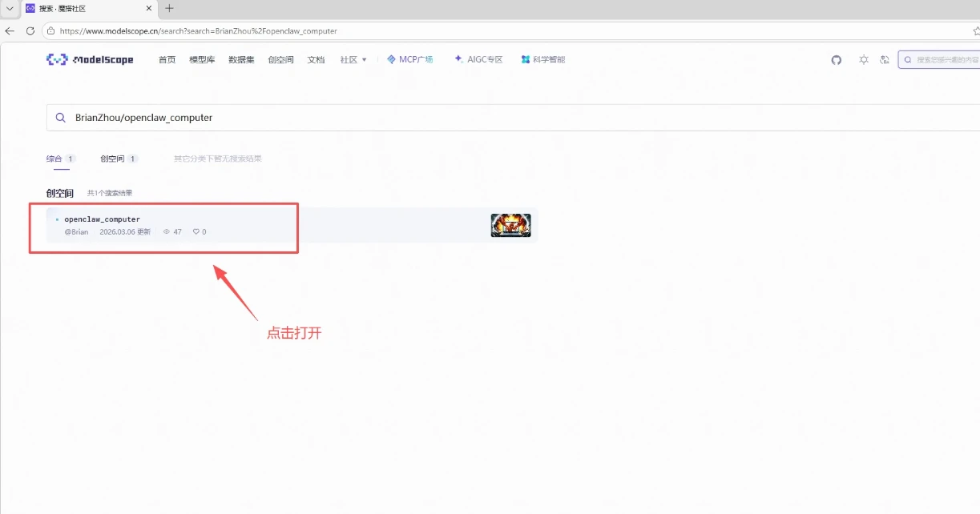This screenshot has width=980, height=514.
Task: Click the 科学智能 icon
Action: click(526, 59)
